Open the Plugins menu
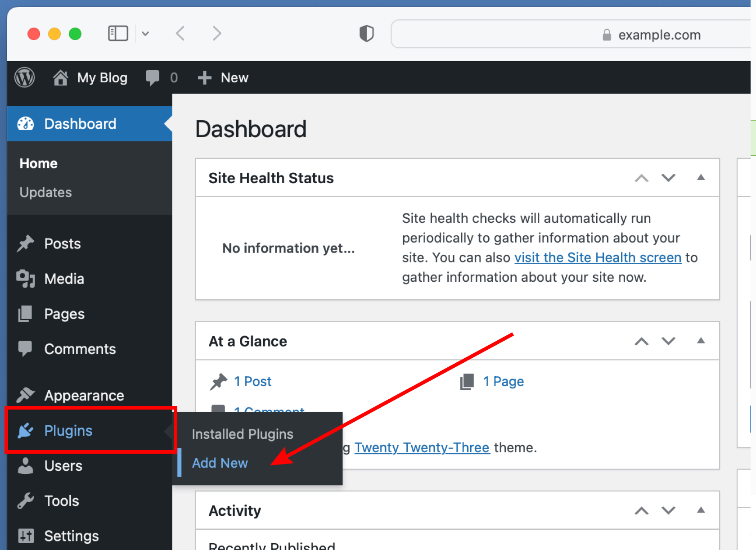756x550 pixels. pos(90,430)
